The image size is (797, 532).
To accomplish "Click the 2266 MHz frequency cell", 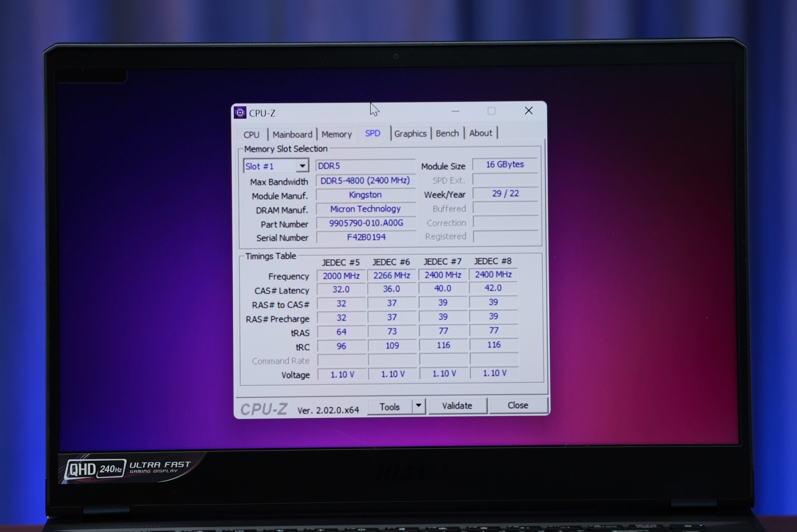I will pyautogui.click(x=392, y=275).
